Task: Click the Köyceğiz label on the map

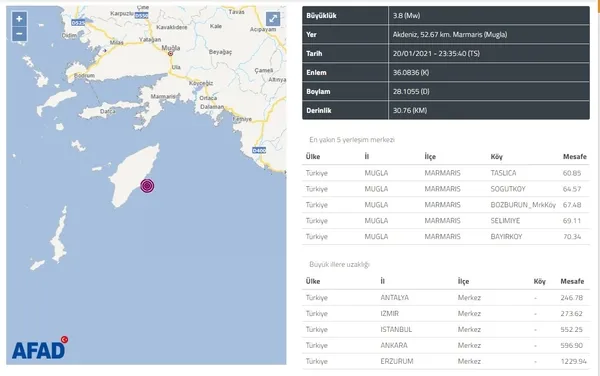Action: point(201,83)
